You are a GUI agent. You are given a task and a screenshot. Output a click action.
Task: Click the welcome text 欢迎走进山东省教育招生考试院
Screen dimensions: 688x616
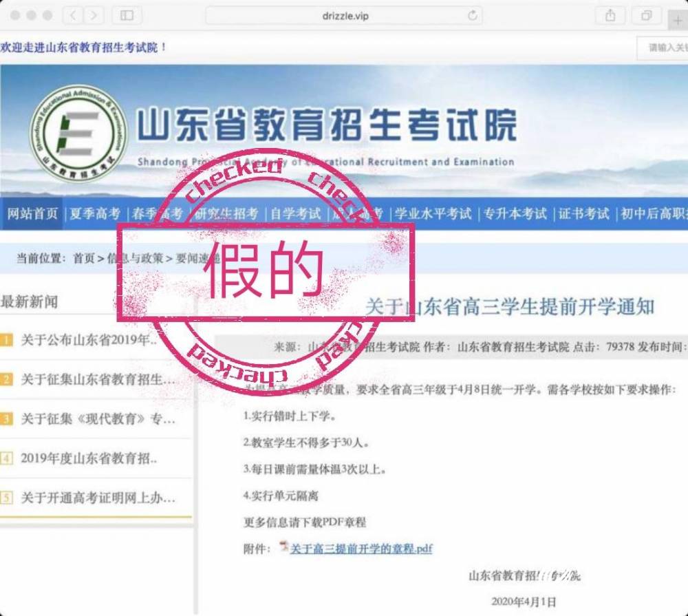click(x=83, y=47)
